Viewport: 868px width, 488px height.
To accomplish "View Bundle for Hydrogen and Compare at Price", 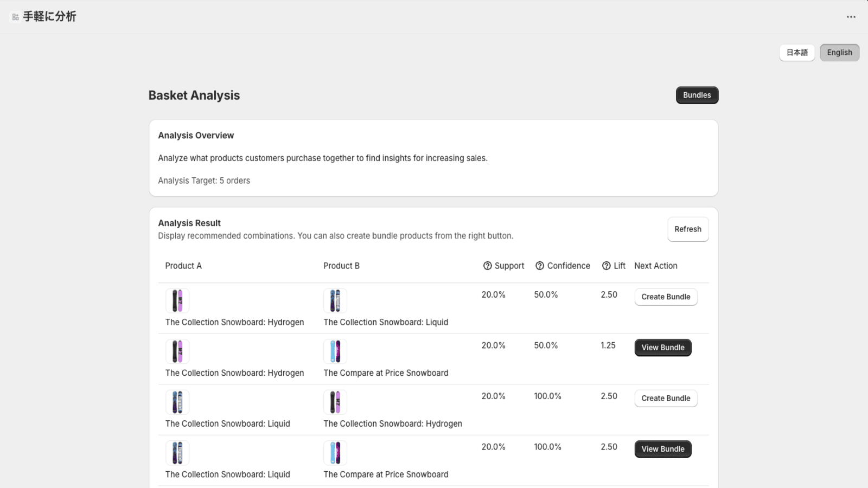I will click(x=663, y=348).
